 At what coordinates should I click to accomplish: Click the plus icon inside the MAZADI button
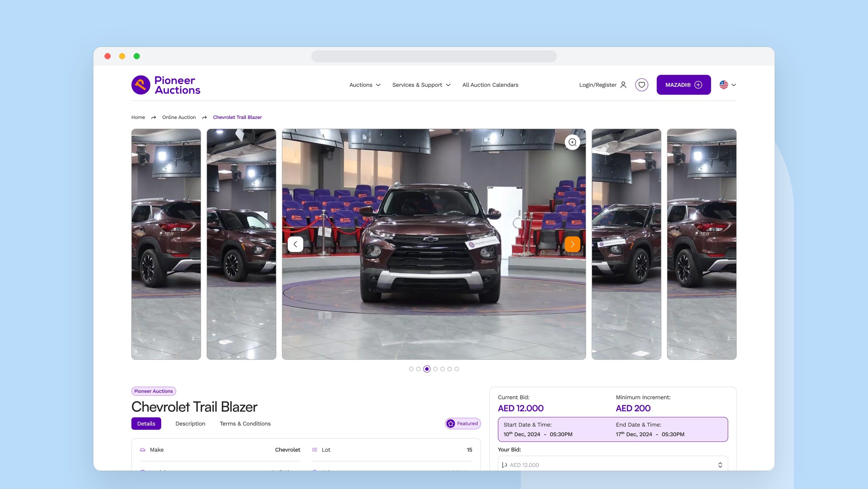pyautogui.click(x=698, y=85)
